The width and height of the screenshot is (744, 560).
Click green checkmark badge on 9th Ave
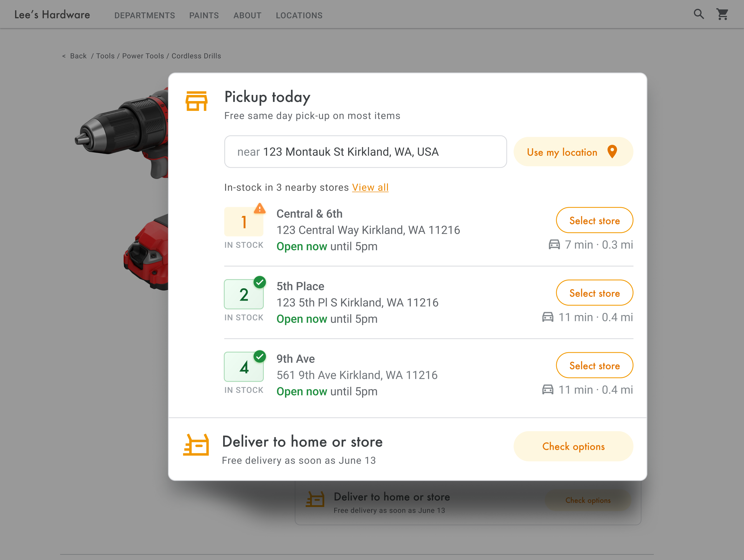260,356
